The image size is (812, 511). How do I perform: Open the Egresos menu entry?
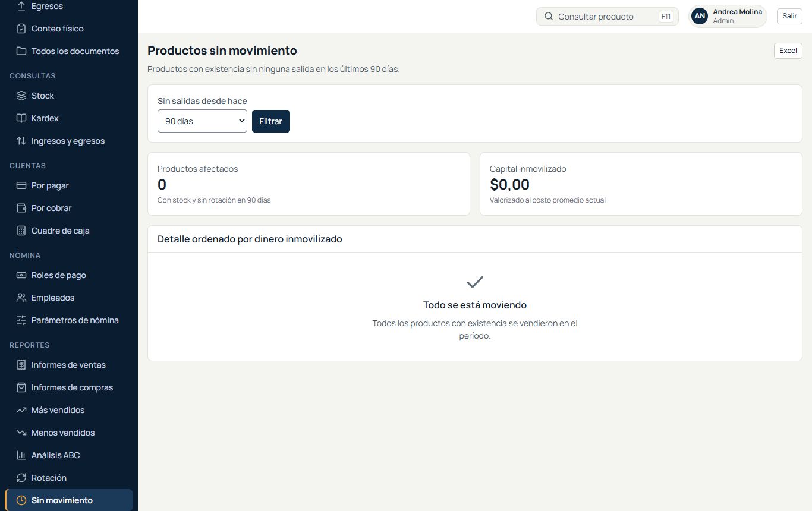69,6
